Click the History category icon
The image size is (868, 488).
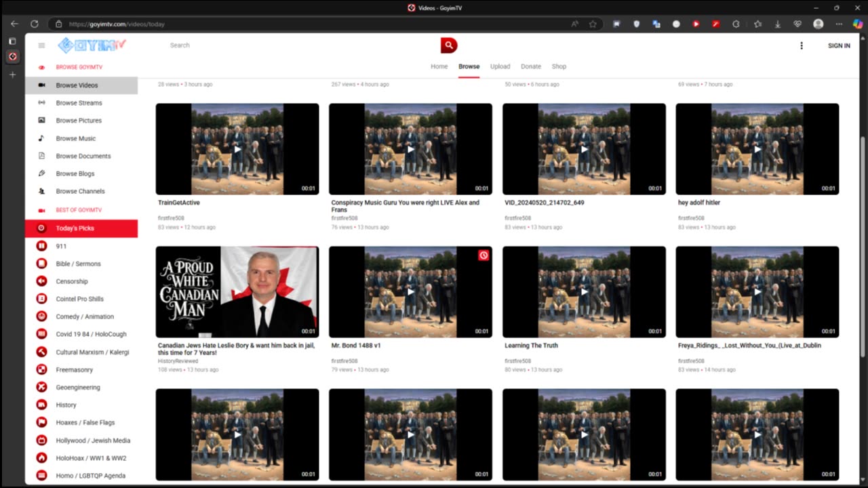point(41,405)
